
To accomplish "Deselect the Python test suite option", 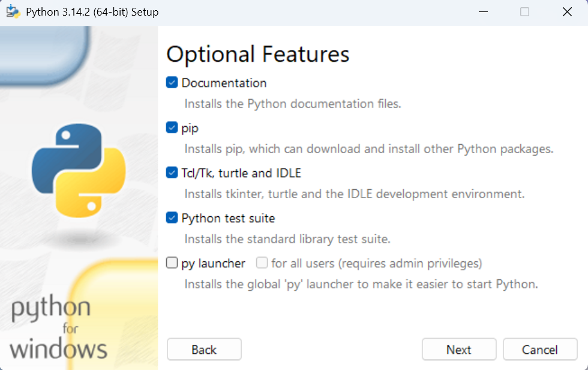I will coord(172,218).
